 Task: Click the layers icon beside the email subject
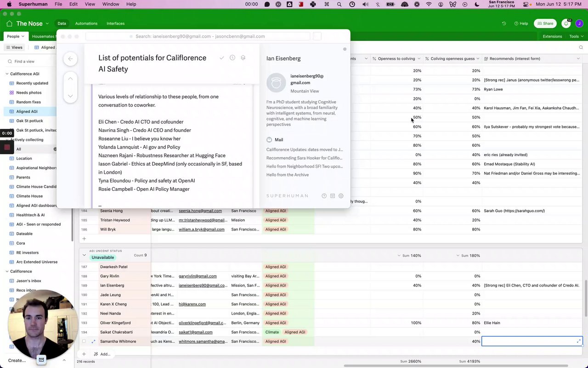[x=243, y=58]
